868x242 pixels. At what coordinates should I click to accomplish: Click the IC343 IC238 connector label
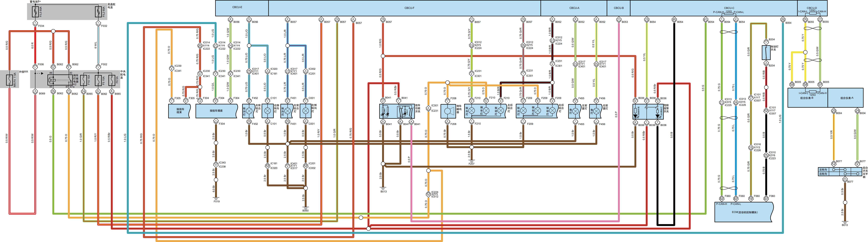[x=222, y=165]
